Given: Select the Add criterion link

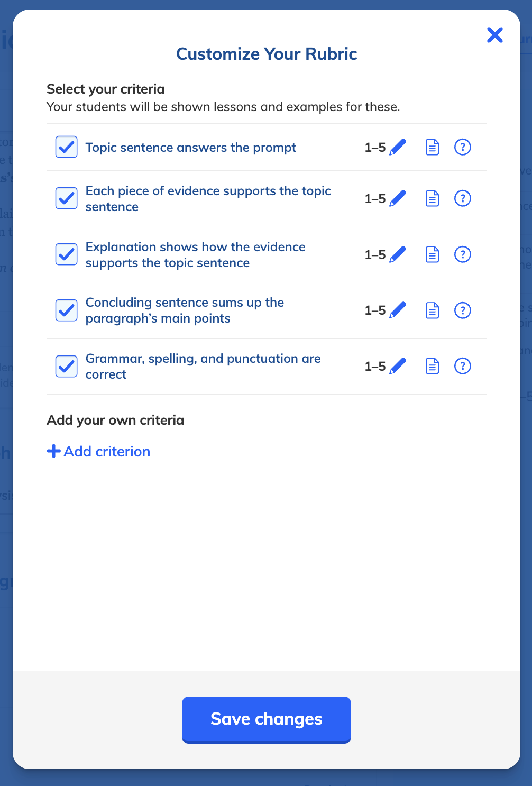Looking at the screenshot, I should [x=107, y=451].
